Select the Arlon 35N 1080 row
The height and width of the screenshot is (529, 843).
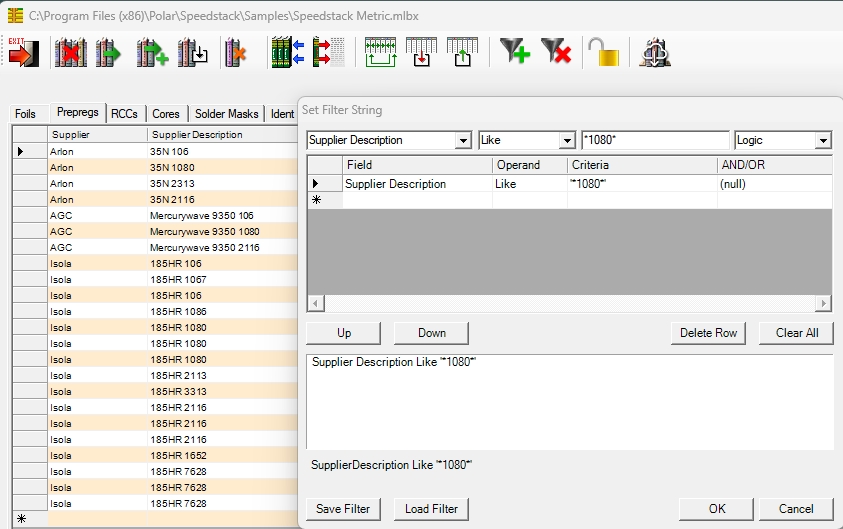tap(155, 168)
